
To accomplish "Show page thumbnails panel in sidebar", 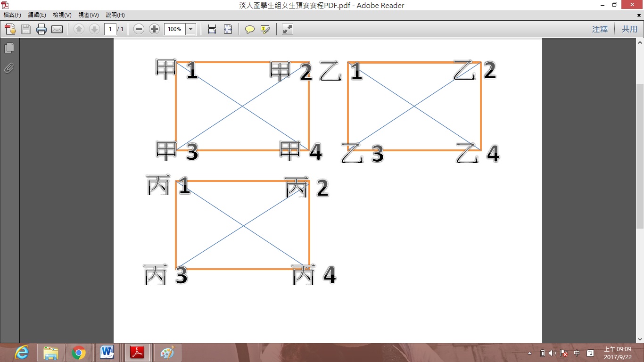I will point(9,48).
